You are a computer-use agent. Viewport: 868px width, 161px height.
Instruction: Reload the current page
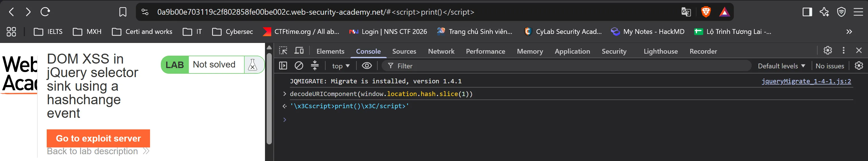point(45,12)
